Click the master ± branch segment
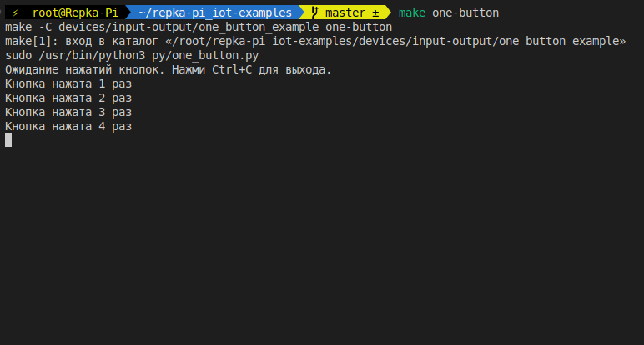 (x=352, y=13)
